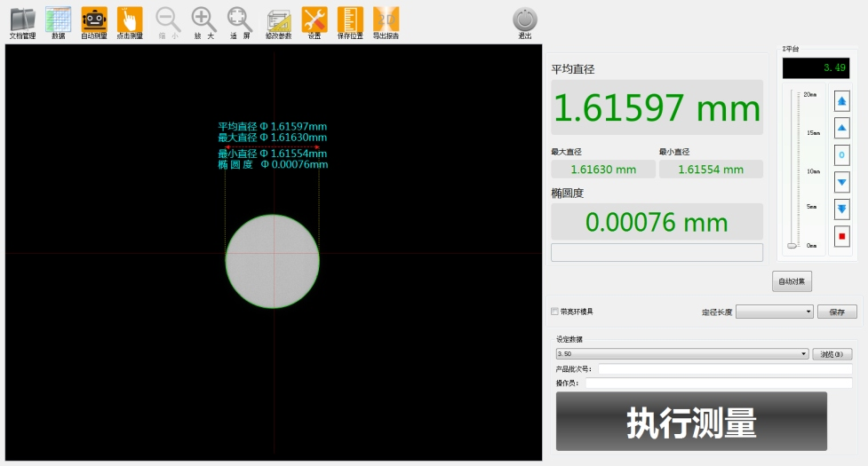Click the 浏览 browse button

832,354
